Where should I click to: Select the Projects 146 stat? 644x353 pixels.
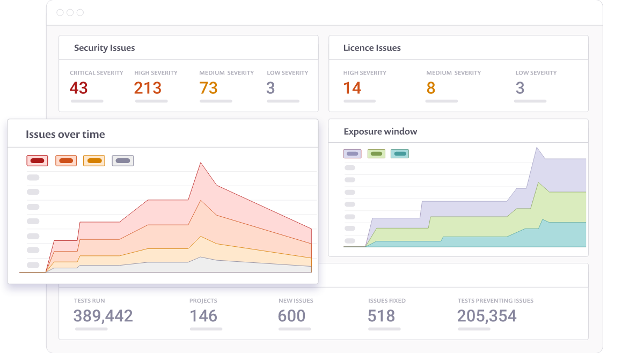[x=205, y=316]
